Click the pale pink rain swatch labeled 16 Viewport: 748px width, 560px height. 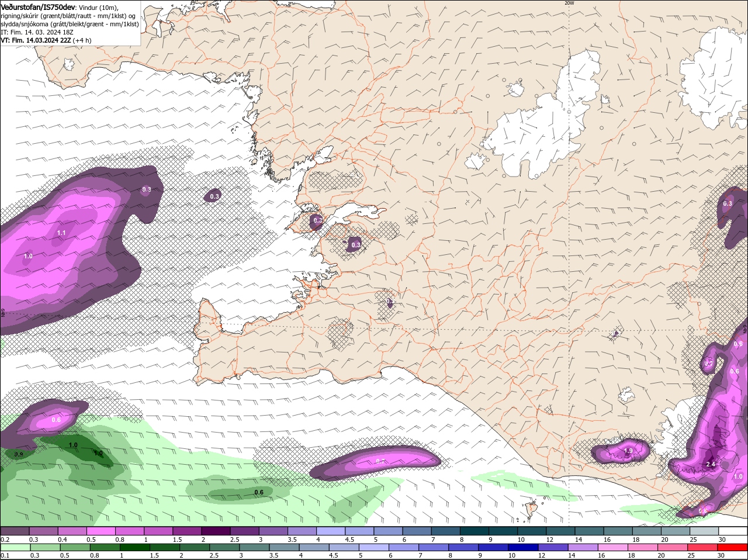click(614, 548)
